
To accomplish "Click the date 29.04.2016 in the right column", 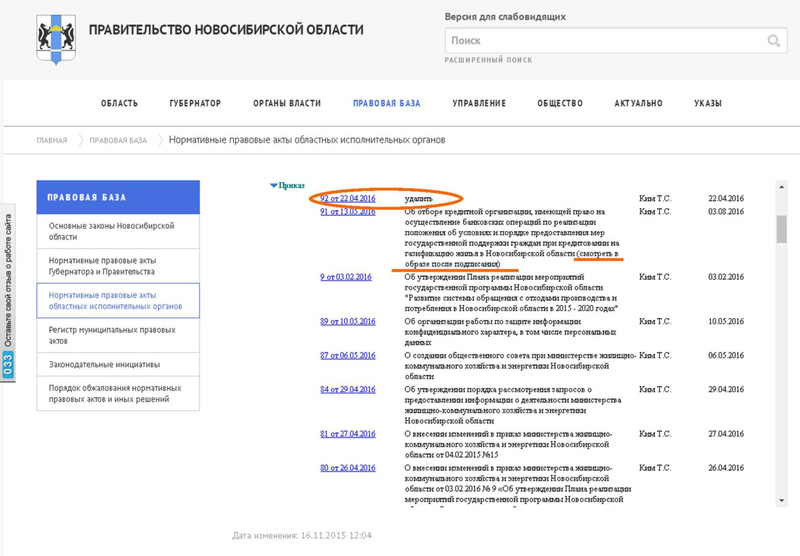I will click(726, 389).
